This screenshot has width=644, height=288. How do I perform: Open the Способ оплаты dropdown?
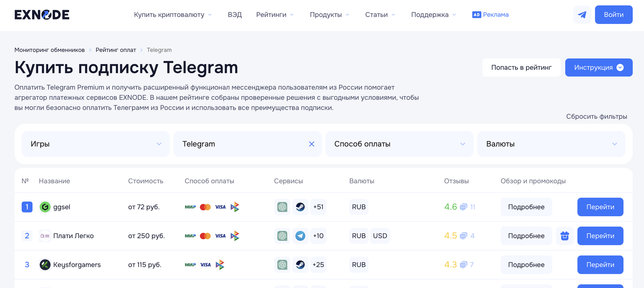pos(399,144)
